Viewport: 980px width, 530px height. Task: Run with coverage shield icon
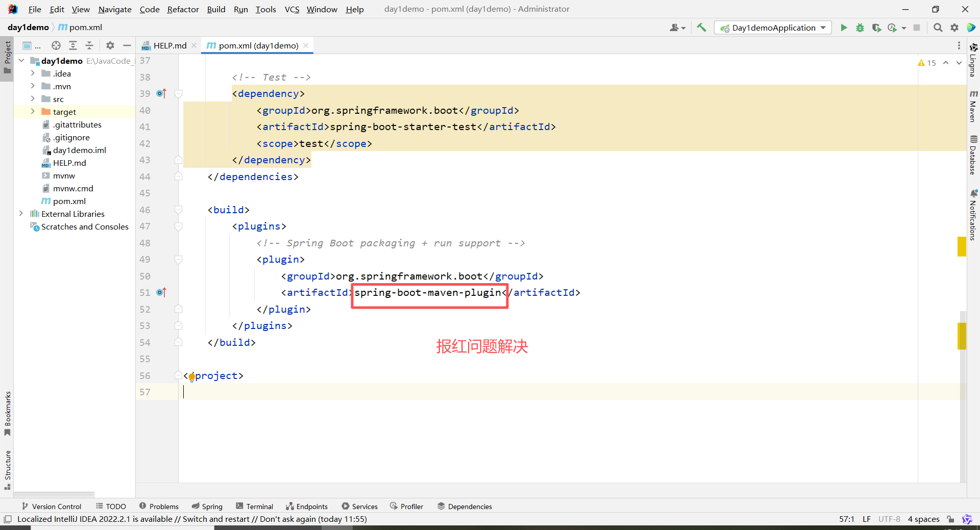(876, 28)
